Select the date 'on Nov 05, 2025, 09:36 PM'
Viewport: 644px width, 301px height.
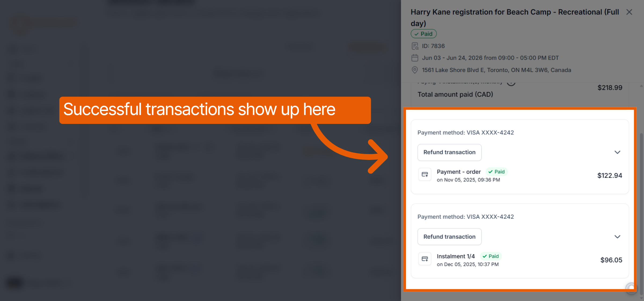click(469, 180)
